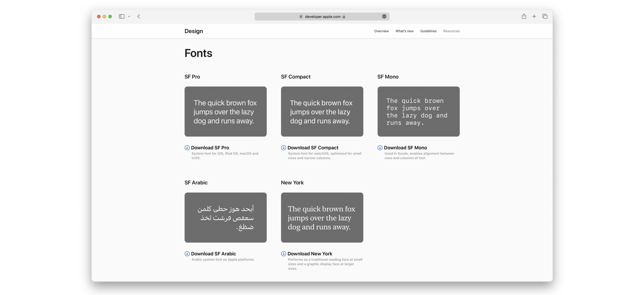644x295 pixels.
Task: Click the page options ellipsis in address bar
Action: [x=384, y=16]
